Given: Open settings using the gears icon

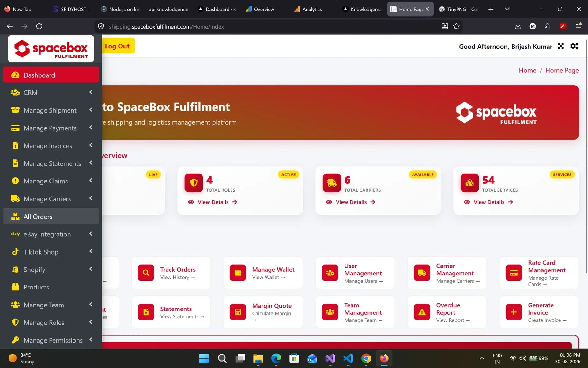Looking at the screenshot, I should pos(574,46).
